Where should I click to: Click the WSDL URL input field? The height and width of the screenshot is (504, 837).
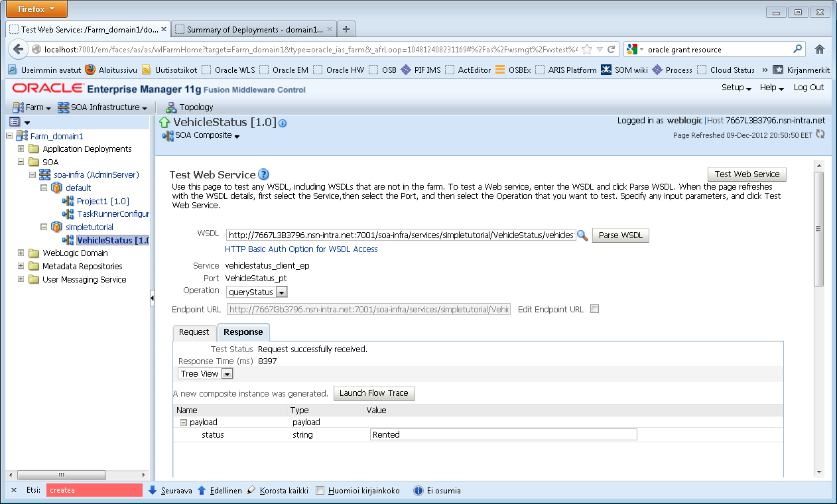401,235
